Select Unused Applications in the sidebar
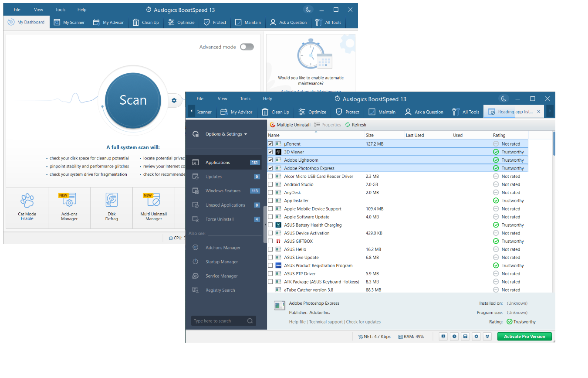The image size is (588, 378). coord(224,205)
